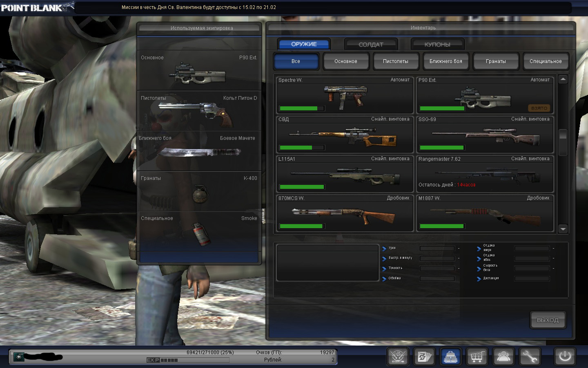Filter inventory by Пистолеты
The image size is (588, 368).
tap(396, 61)
